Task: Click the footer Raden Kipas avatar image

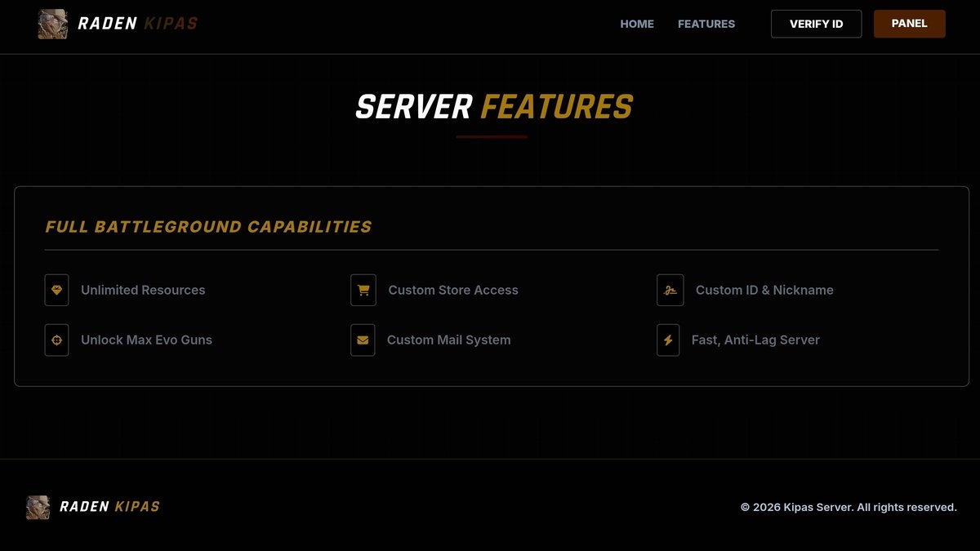Action: (38, 507)
